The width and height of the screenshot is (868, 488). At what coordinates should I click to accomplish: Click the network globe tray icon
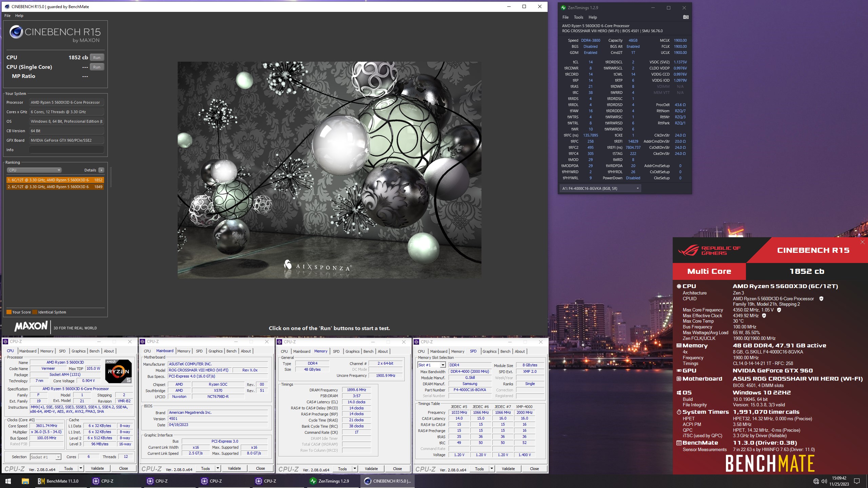tap(816, 481)
